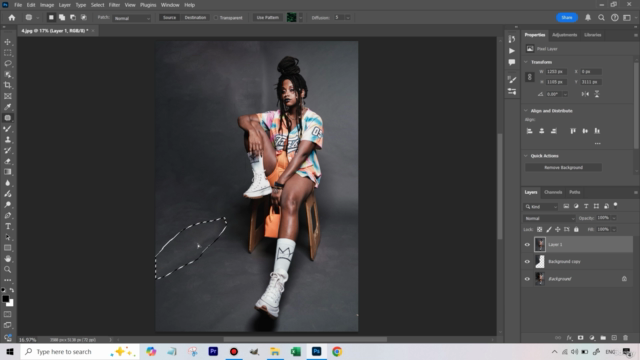This screenshot has height=360, width=640.
Task: Click the Layer 1 thumbnail
Action: point(540,244)
